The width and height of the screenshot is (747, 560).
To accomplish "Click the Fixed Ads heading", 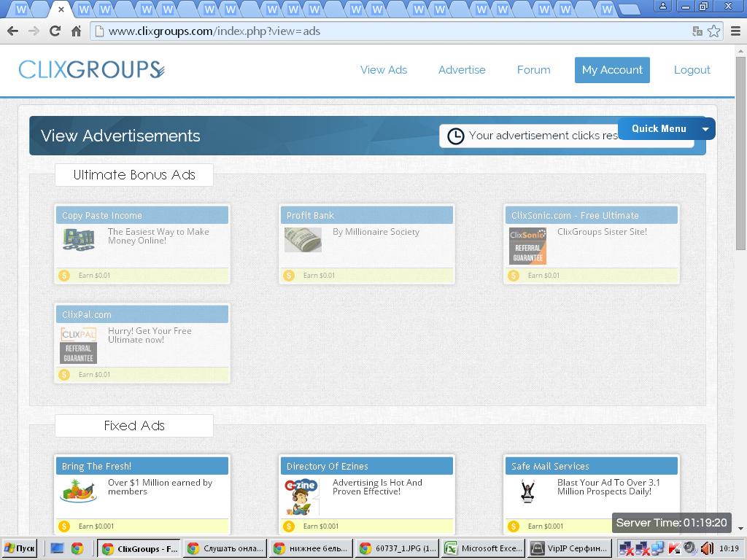I will tap(134, 426).
